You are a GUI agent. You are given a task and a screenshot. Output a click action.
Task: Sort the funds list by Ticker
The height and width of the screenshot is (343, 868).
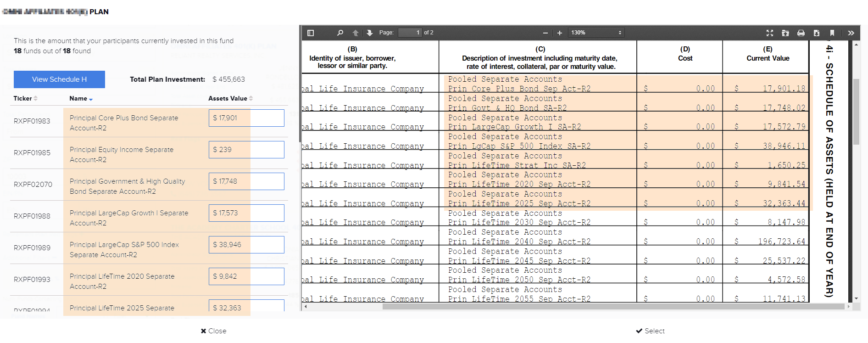(25, 98)
